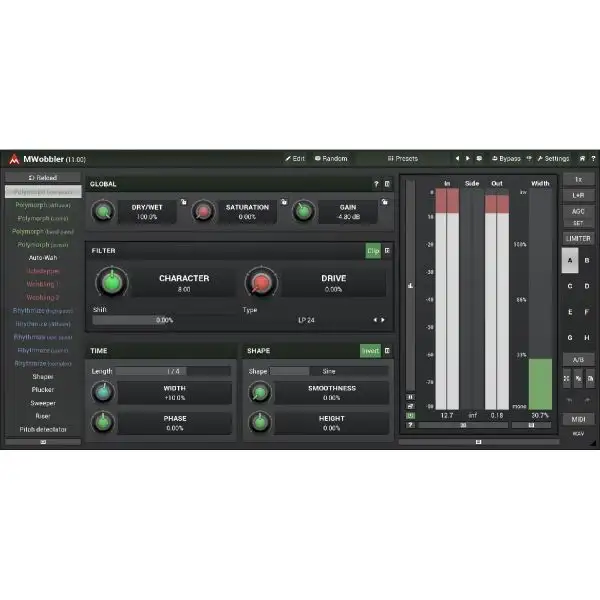600x600 pixels.
Task: Toggle the Clip button in Filter section
Action: pos(373,251)
